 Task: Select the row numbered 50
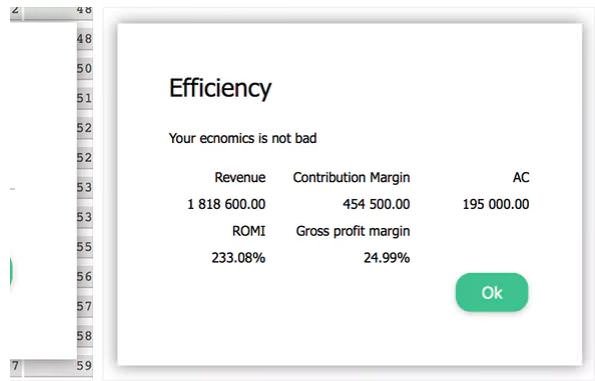click(x=85, y=69)
